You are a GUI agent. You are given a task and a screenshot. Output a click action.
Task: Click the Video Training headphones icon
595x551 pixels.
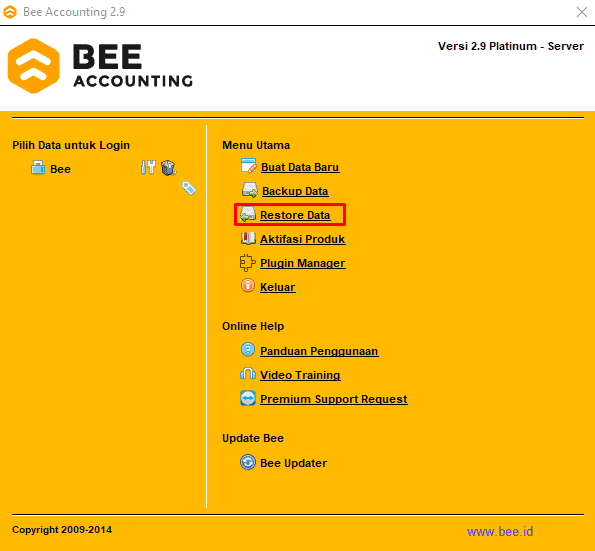pyautogui.click(x=248, y=374)
